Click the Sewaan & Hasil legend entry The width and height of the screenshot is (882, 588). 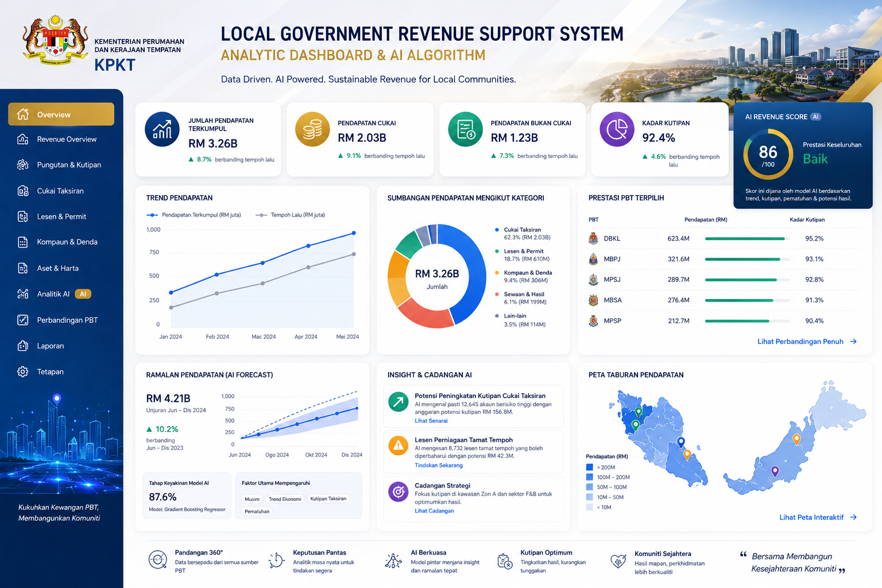pyautogui.click(x=521, y=298)
